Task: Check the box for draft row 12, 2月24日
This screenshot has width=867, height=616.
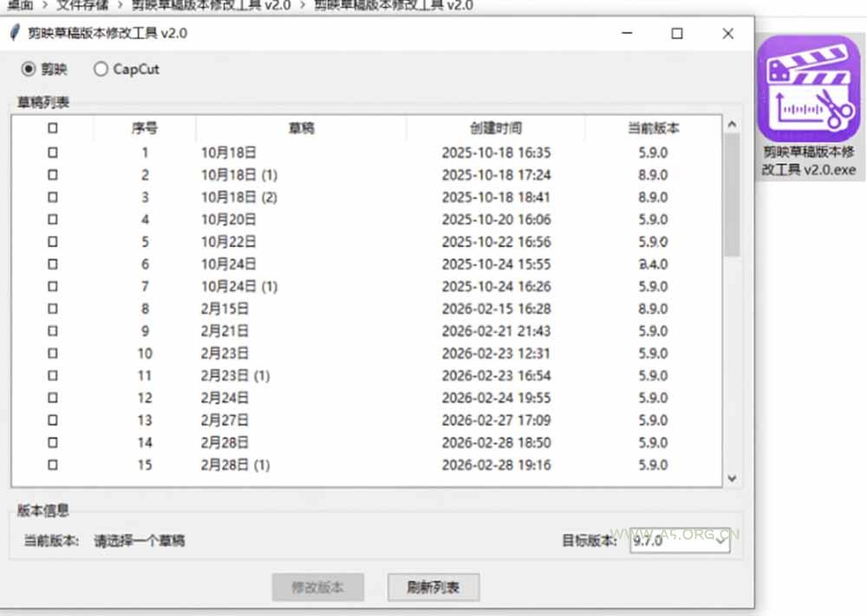Action: 53,398
